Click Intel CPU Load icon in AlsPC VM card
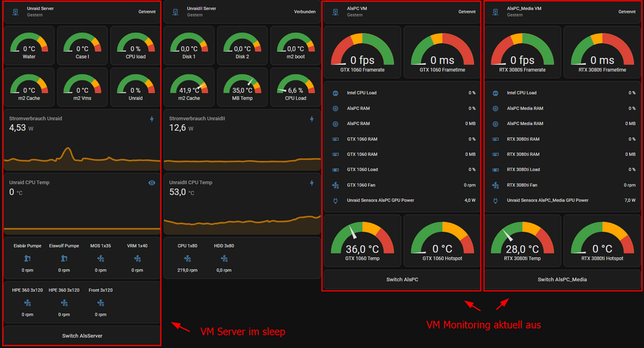This screenshot has height=348, width=644. pos(336,93)
